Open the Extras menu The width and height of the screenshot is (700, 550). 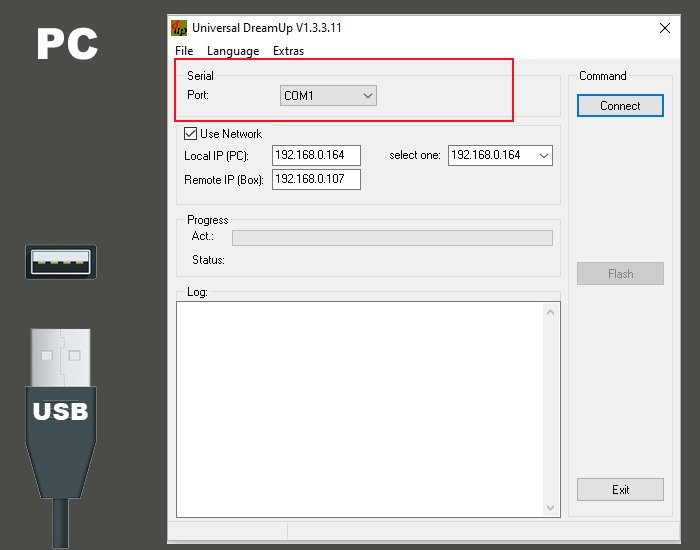[288, 51]
